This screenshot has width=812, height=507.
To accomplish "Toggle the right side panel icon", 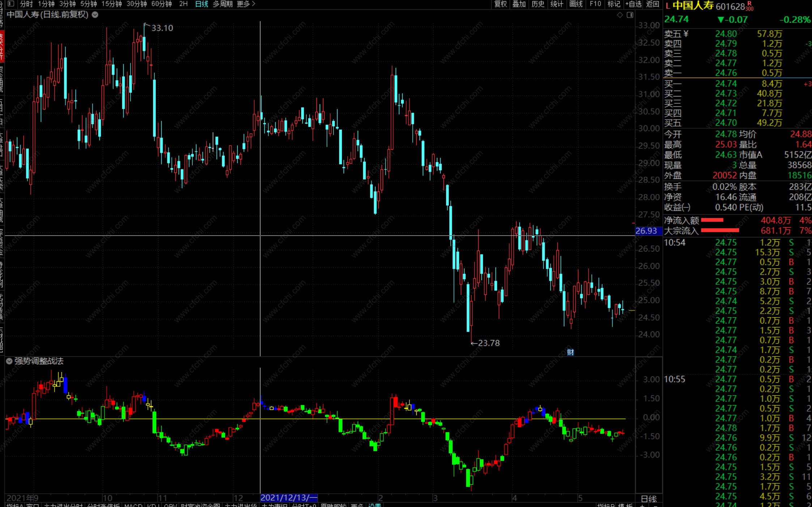I will click(630, 15).
